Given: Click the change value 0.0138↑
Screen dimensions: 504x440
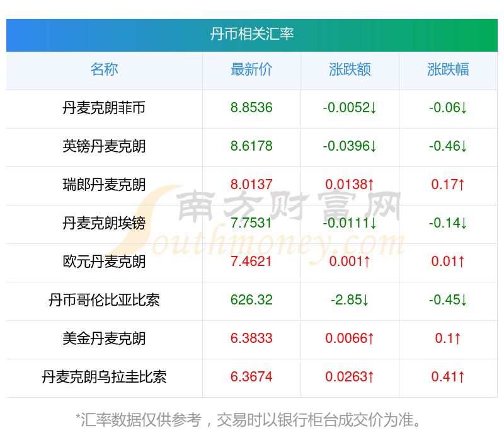Looking at the screenshot, I should (350, 185).
